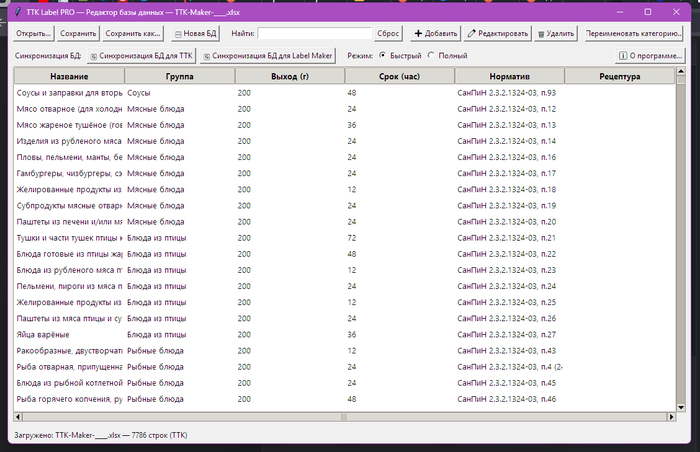Reset the search with Сброс
The height and width of the screenshot is (452, 700).
click(x=388, y=33)
